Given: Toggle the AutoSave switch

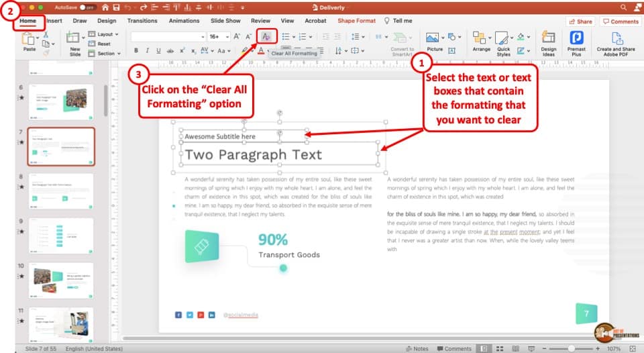Looking at the screenshot, I should click(x=87, y=7).
